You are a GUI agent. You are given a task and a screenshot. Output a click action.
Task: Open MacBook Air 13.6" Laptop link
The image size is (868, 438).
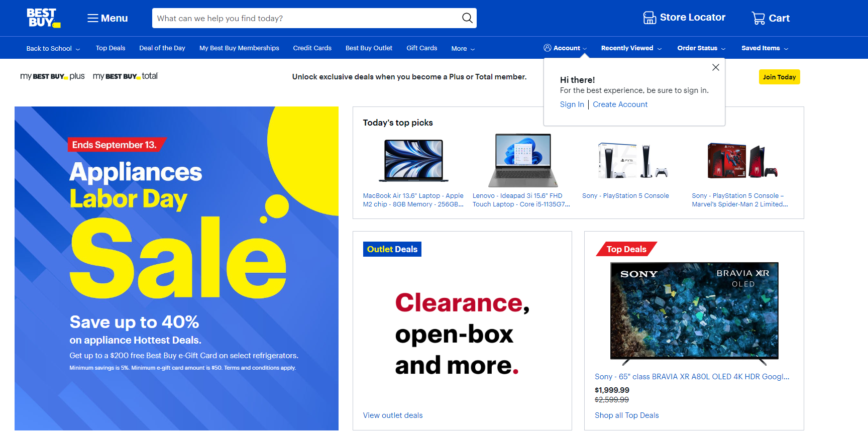pyautogui.click(x=413, y=200)
